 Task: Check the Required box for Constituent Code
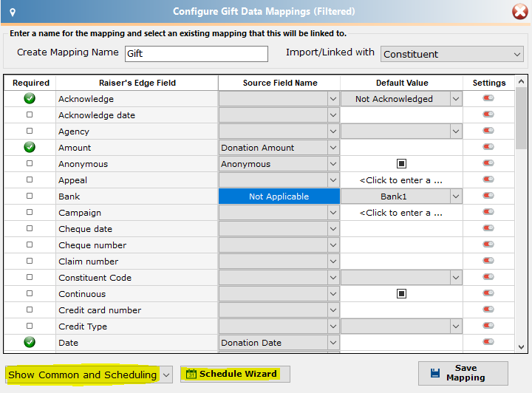[30, 277]
